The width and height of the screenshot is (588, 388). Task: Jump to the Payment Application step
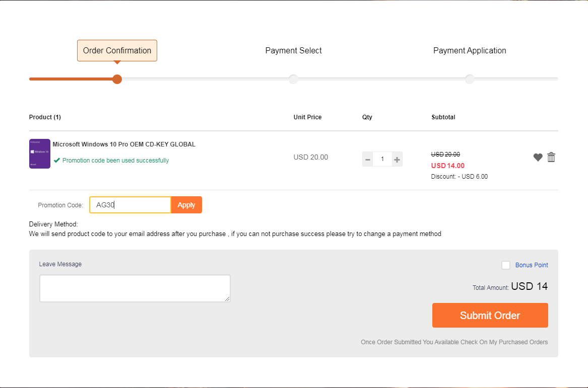(x=470, y=50)
